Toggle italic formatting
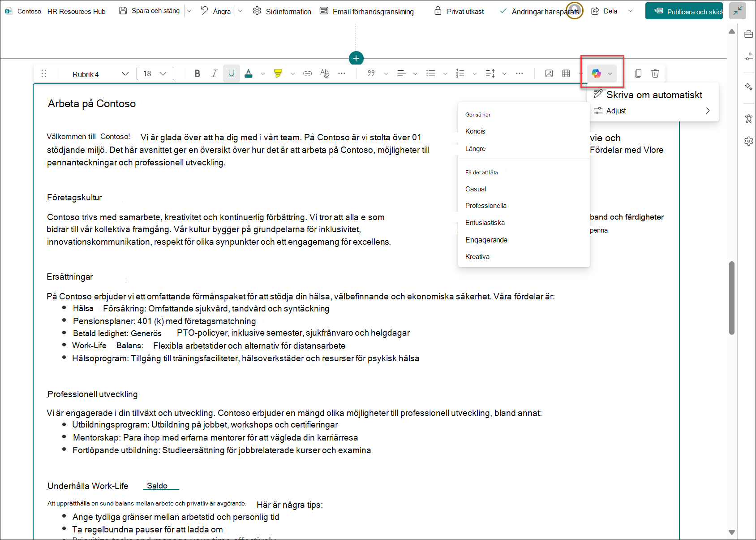The image size is (756, 540). 214,73
